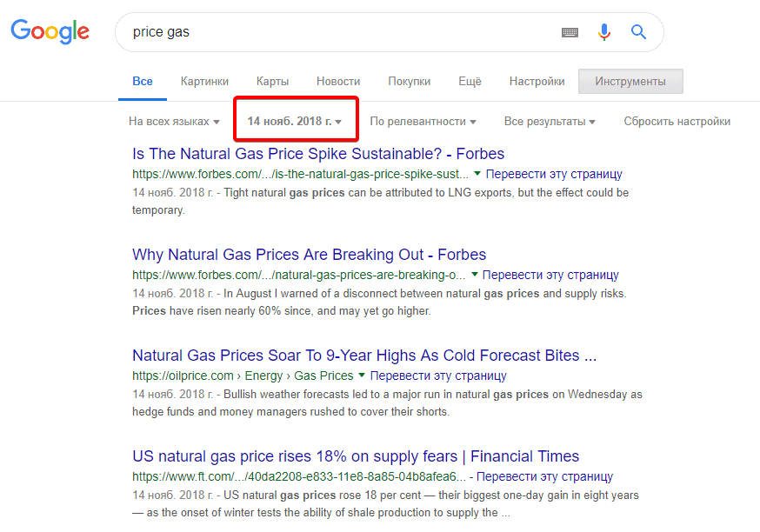Image resolution: width=760 pixels, height=532 pixels.
Task: Click 'Сбросить настройки' to reset filters
Action: pyautogui.click(x=677, y=122)
